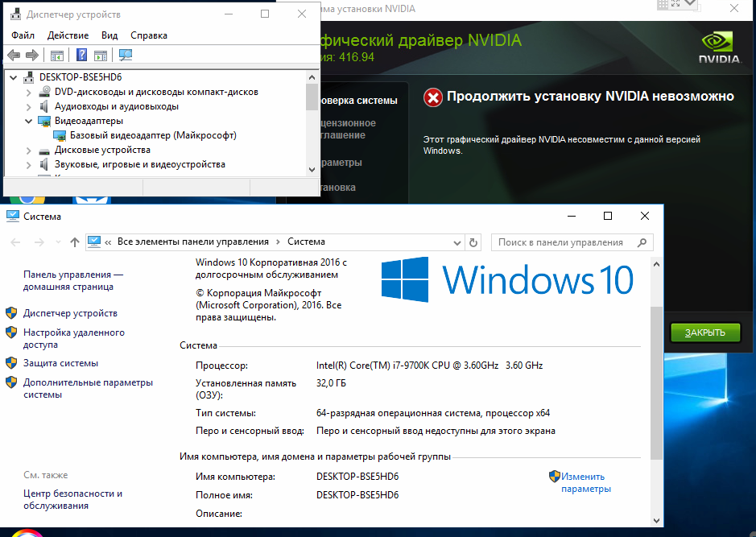
Task: Click the Windows 10 logo in Система
Action: pyautogui.click(x=507, y=279)
